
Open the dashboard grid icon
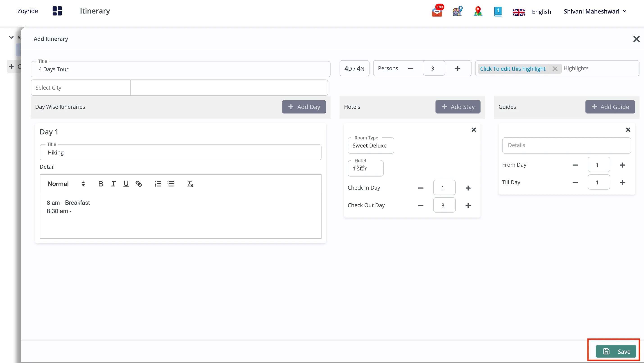(x=57, y=11)
